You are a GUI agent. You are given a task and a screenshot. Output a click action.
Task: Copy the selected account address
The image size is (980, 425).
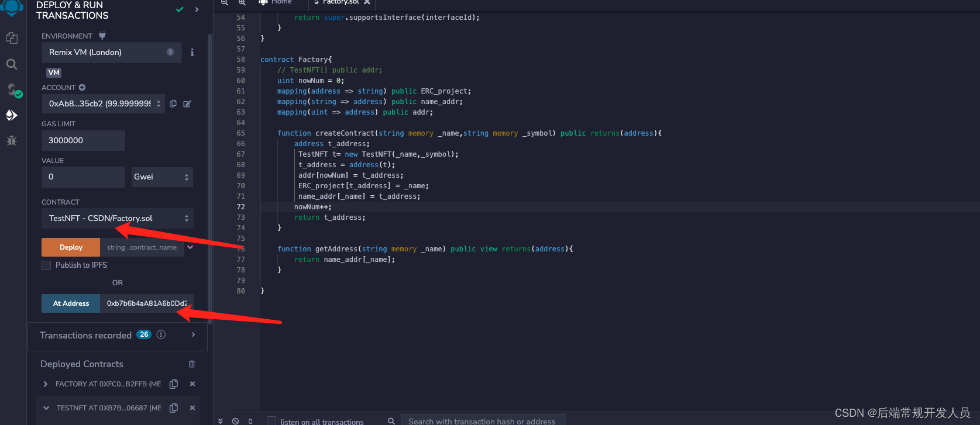(173, 104)
